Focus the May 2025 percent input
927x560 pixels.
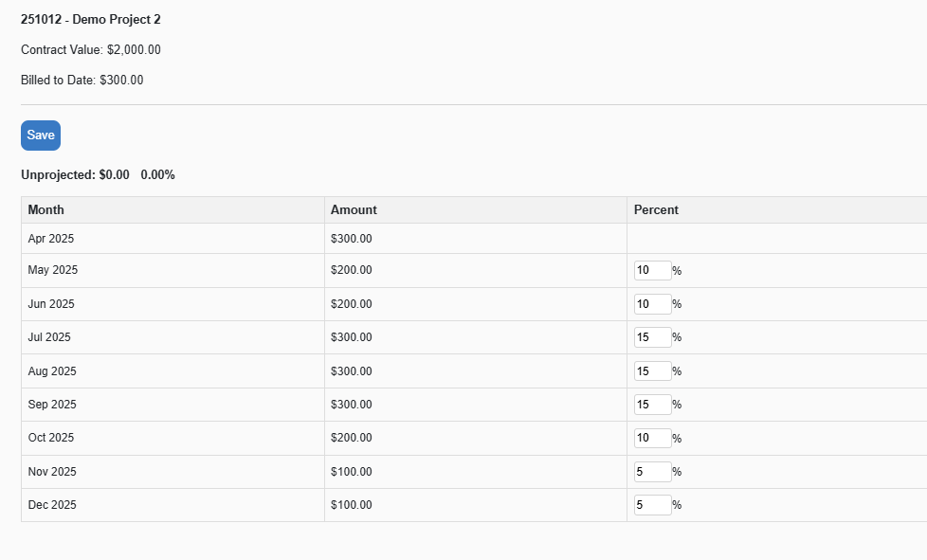652,271
